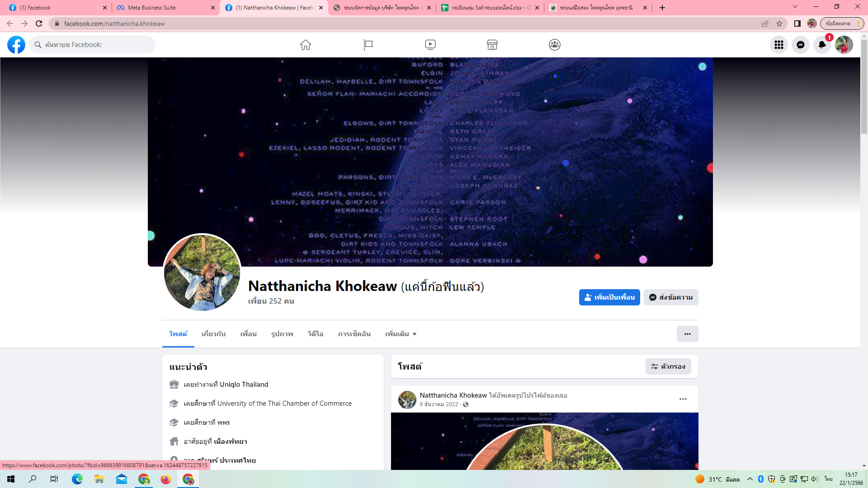Open the Pages flag icon
This screenshot has width=868, height=488.
click(368, 45)
